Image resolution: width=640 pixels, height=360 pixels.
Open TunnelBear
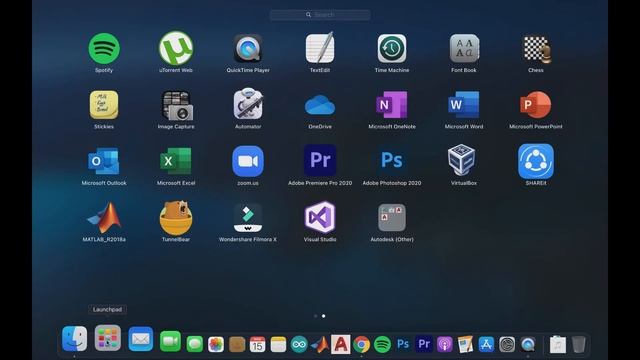[176, 217]
